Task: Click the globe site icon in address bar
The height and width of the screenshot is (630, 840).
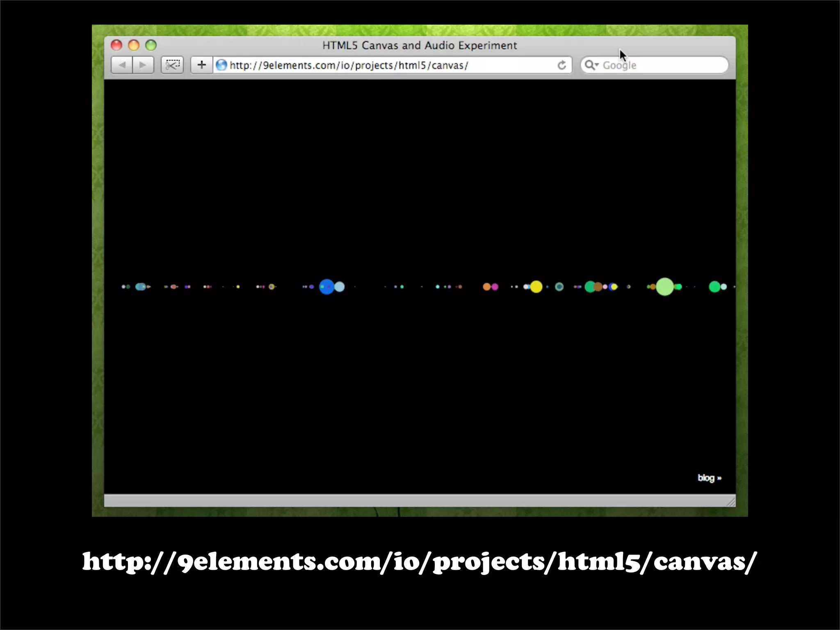Action: click(221, 65)
